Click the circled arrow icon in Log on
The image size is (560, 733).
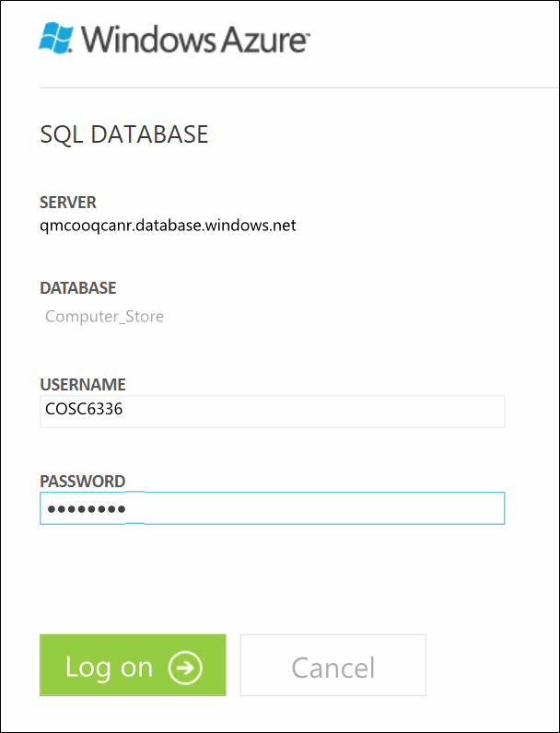point(185,667)
